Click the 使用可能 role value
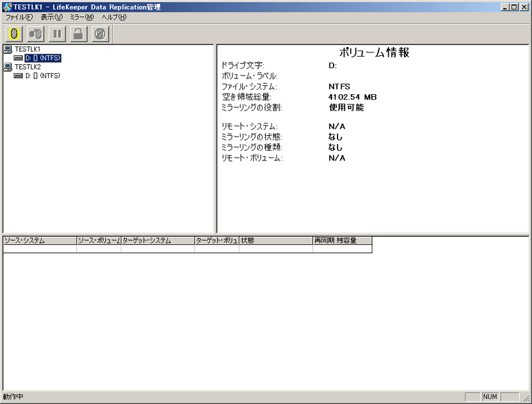532x404 pixels. point(346,108)
